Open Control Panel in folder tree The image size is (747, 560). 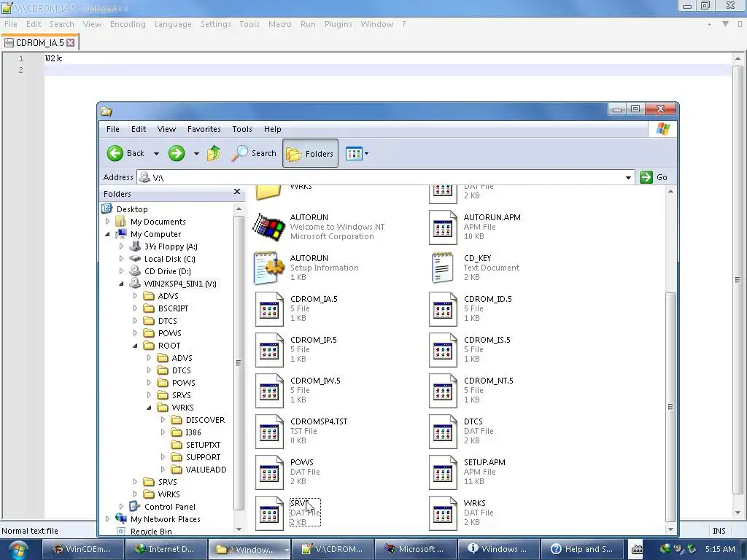(169, 507)
